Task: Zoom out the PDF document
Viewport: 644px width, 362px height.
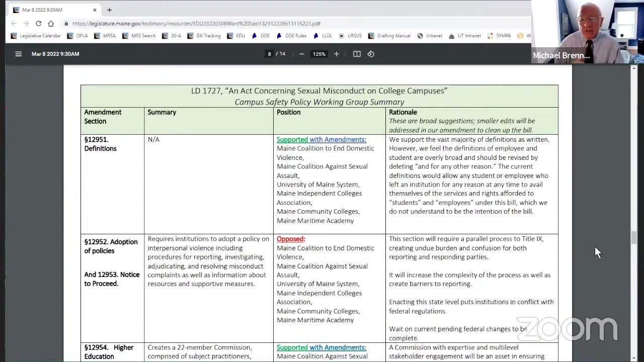Action: [x=301, y=54]
